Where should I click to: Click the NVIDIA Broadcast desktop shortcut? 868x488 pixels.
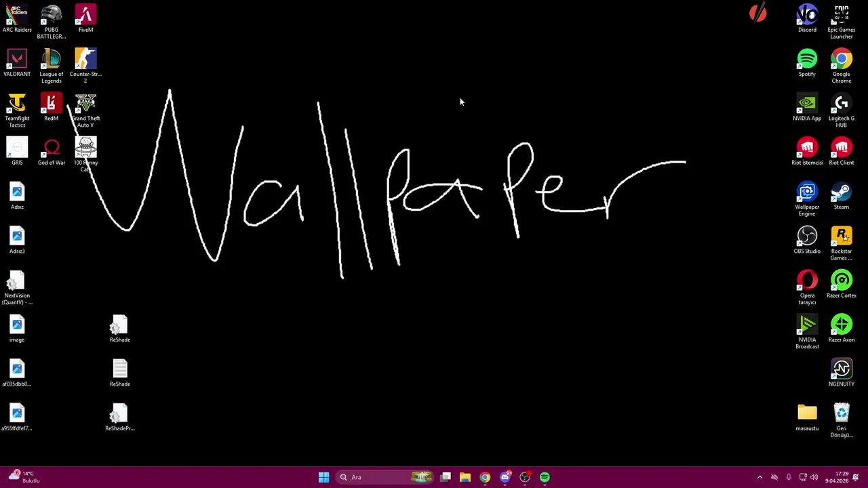click(x=807, y=331)
